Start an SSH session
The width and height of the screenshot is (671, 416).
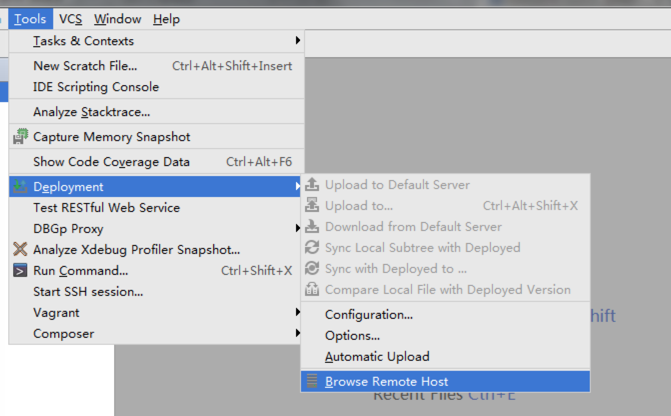point(88,292)
